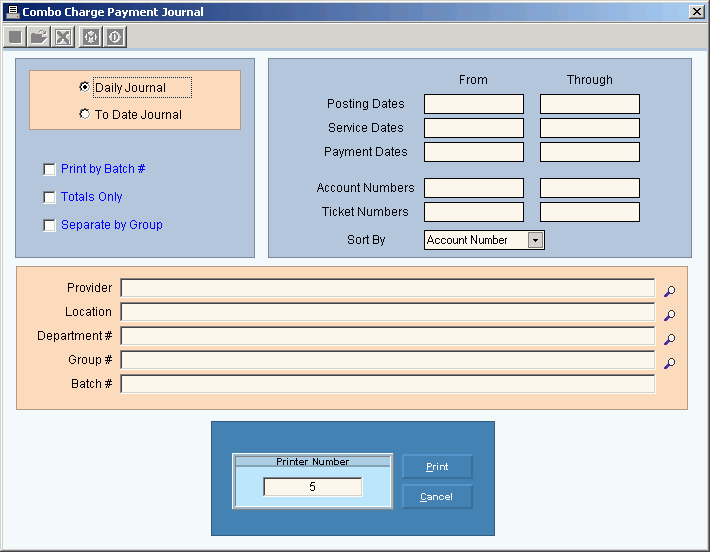Open the Provider lookup magnifier
The image size is (710, 552).
tap(670, 291)
